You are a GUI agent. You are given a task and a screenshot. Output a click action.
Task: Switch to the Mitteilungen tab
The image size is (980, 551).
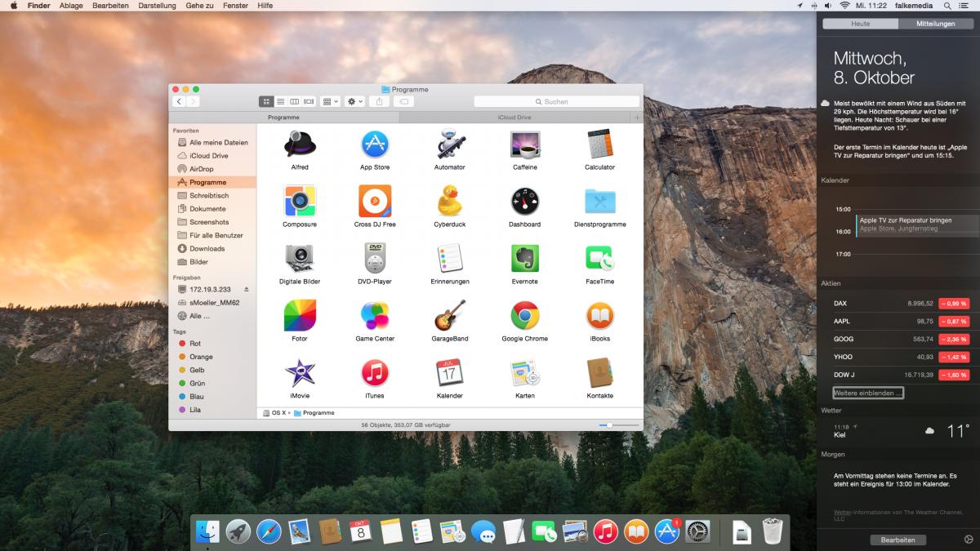coord(936,24)
